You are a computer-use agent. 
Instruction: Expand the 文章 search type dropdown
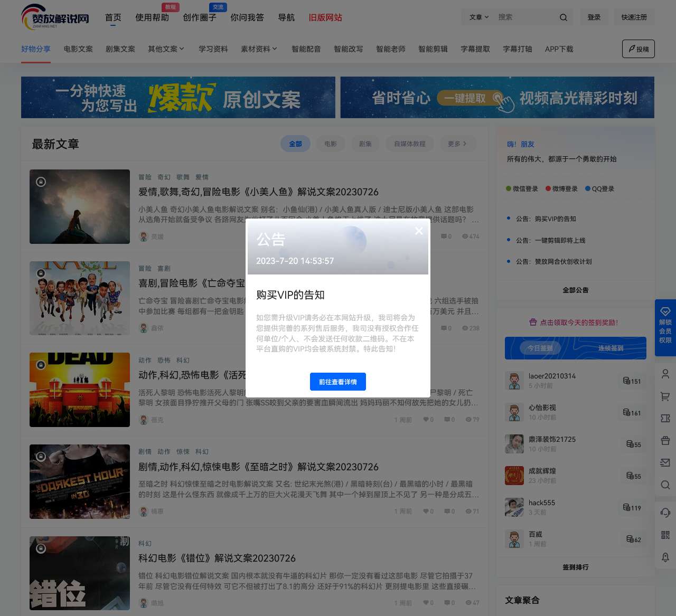(x=478, y=17)
